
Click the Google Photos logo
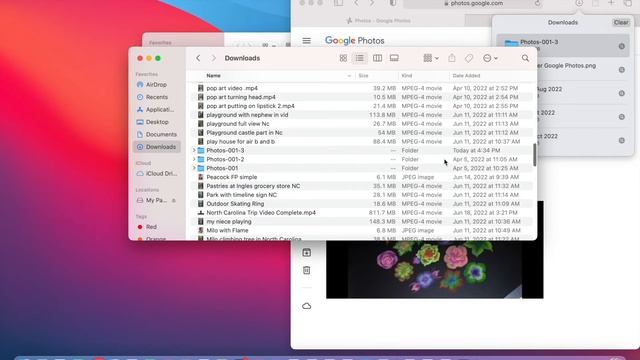[355, 41]
